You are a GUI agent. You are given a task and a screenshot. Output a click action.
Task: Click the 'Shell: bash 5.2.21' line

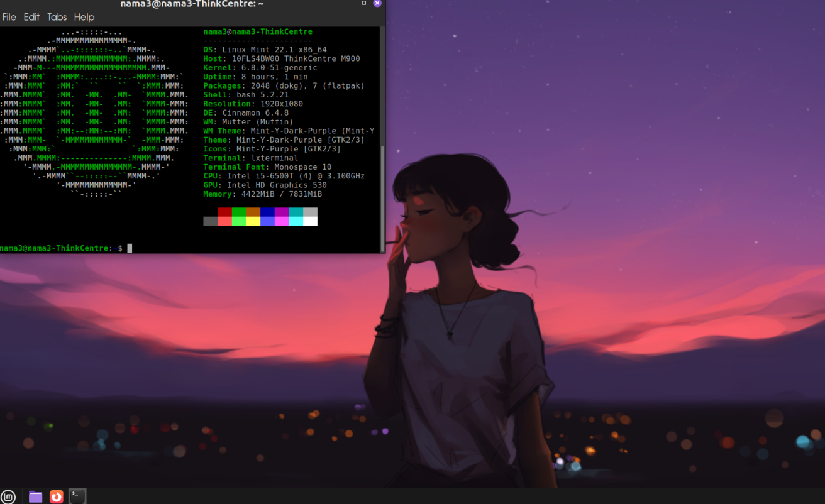[x=246, y=95]
